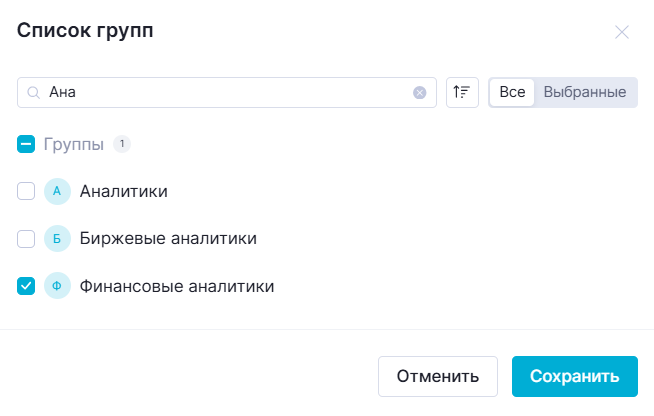The height and width of the screenshot is (416, 654).
Task: Click the Биржевые аналитики avatar icon
Action: click(x=57, y=239)
